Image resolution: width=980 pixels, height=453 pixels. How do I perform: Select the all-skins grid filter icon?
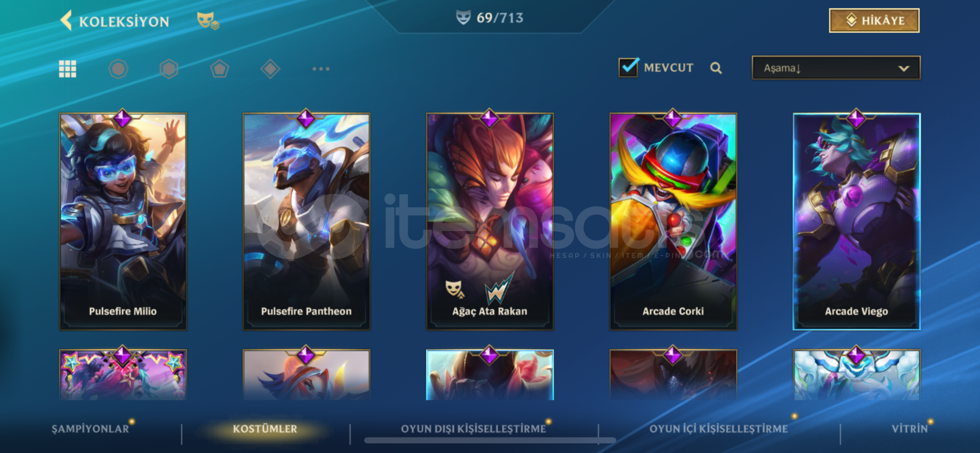(x=67, y=69)
